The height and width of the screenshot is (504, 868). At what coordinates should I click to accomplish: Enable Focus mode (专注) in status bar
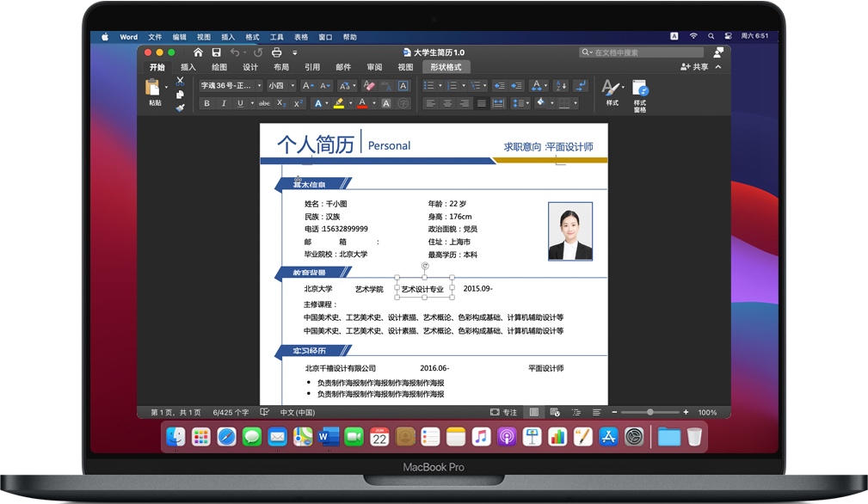504,413
